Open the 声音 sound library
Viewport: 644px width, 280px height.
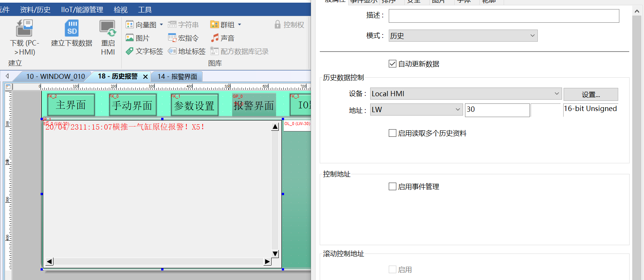click(x=223, y=38)
